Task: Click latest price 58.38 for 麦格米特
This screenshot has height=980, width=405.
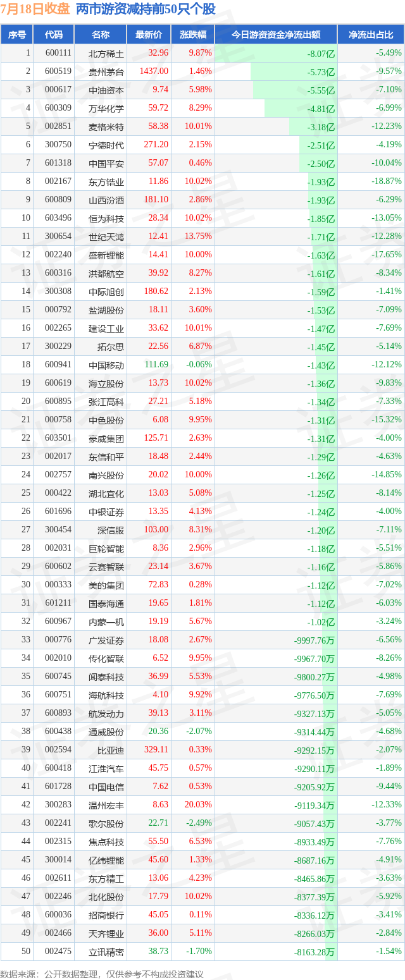Action: [158, 126]
